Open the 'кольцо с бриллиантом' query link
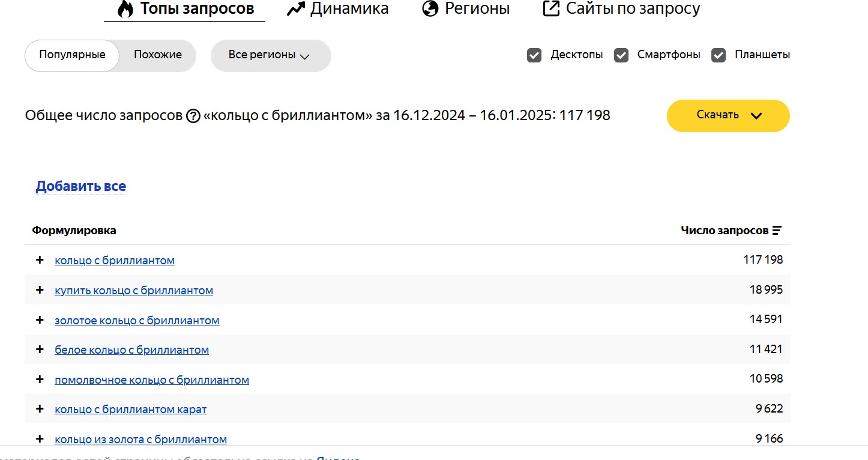 115,261
